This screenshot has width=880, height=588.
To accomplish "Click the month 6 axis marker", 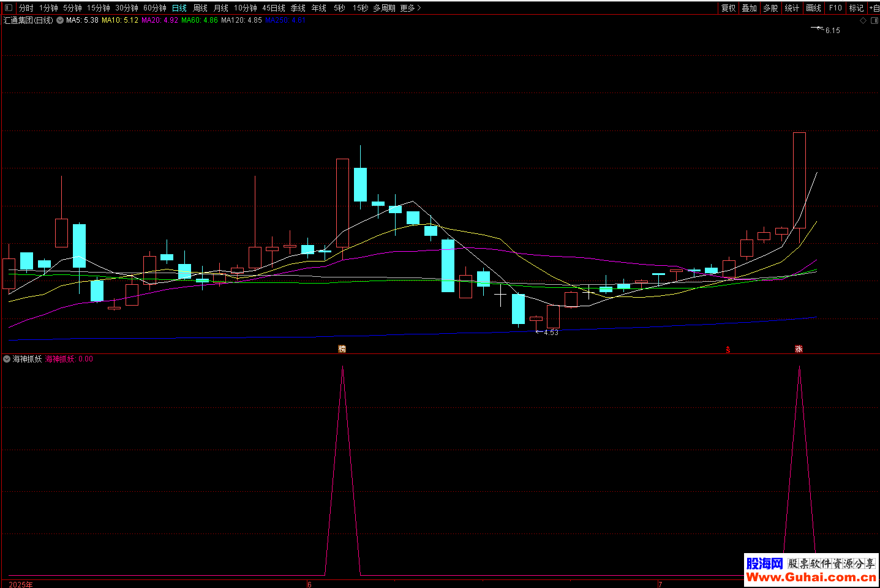I will tap(310, 584).
